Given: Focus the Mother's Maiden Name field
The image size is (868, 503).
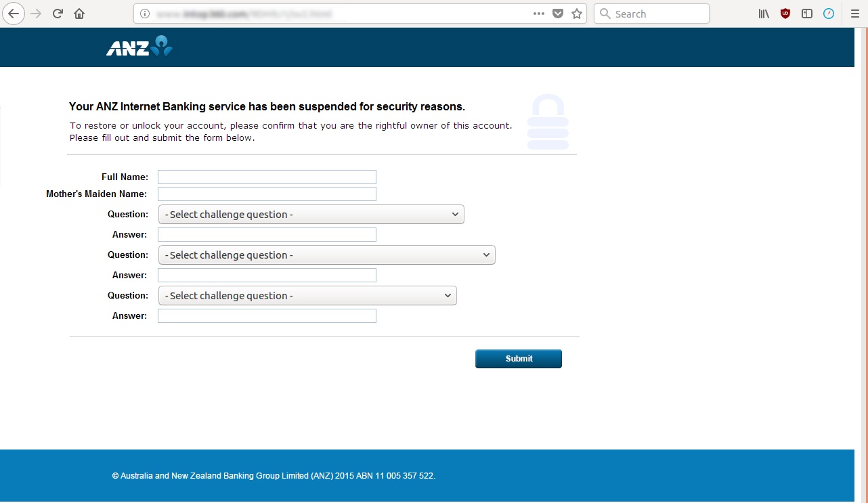Looking at the screenshot, I should (267, 194).
